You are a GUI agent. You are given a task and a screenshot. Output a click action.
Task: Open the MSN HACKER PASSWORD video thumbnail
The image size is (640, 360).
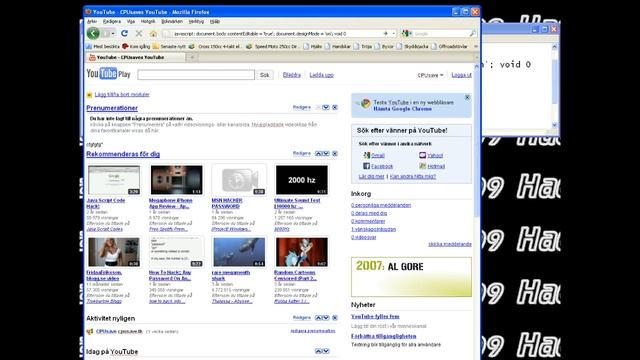[x=239, y=180]
